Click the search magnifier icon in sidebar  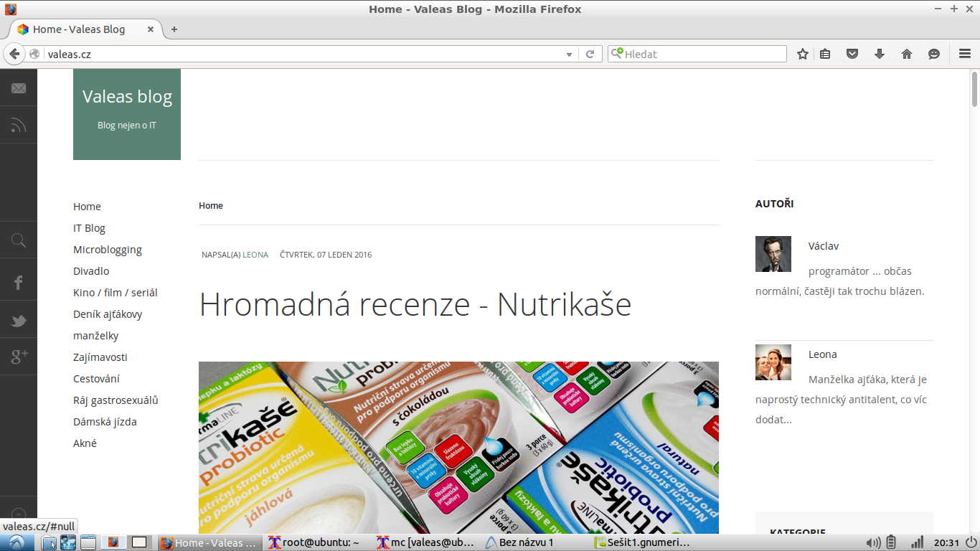point(19,240)
